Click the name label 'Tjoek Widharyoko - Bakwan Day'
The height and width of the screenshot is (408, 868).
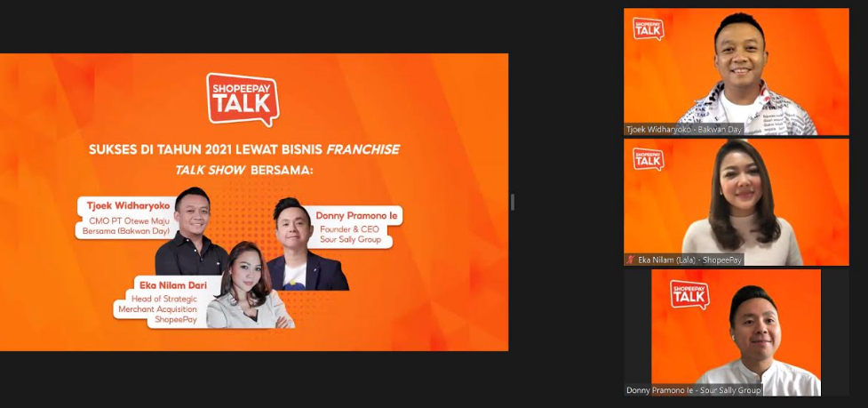click(684, 128)
